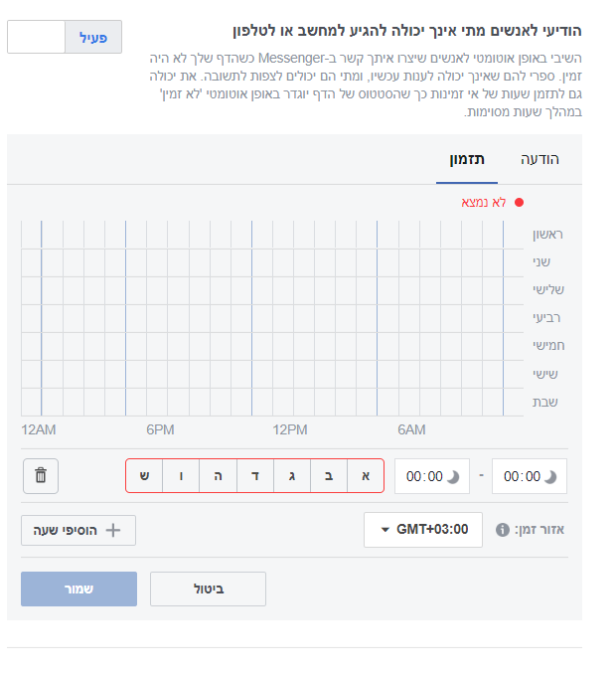
Task: Open the GMT+03:00 time zone dropdown
Action: (x=423, y=529)
